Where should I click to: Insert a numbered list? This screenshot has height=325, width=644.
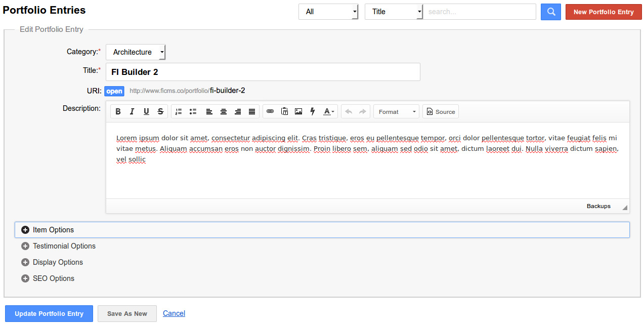(179, 112)
